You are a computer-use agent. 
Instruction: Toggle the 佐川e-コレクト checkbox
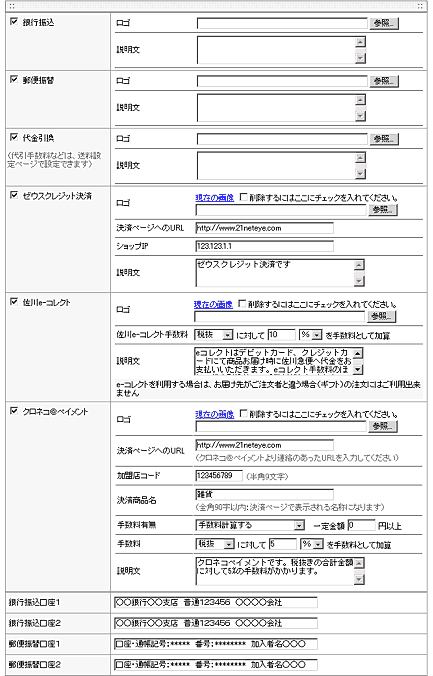(x=14, y=302)
